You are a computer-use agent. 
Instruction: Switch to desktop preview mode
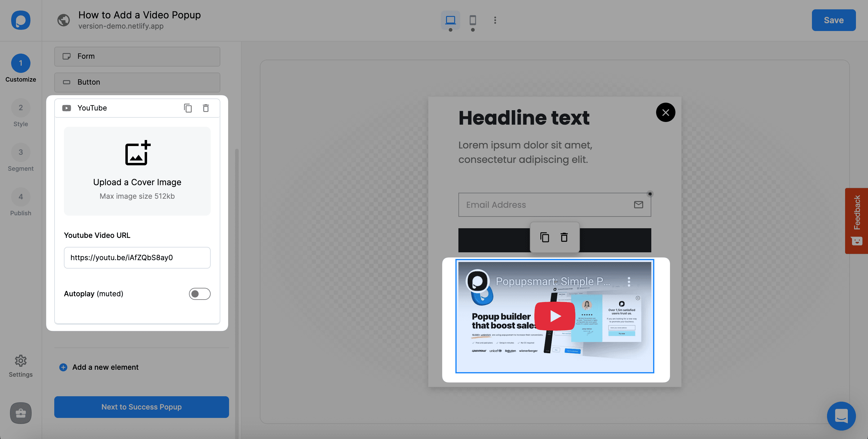[450, 20]
